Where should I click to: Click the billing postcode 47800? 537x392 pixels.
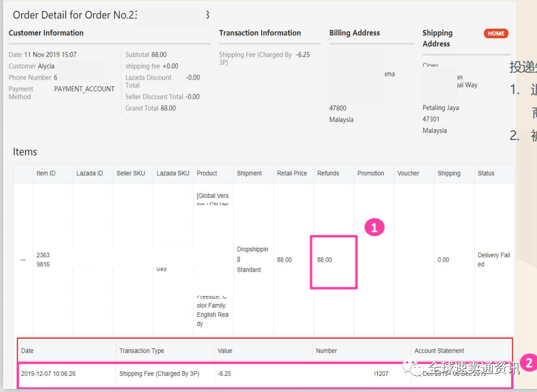click(x=338, y=108)
